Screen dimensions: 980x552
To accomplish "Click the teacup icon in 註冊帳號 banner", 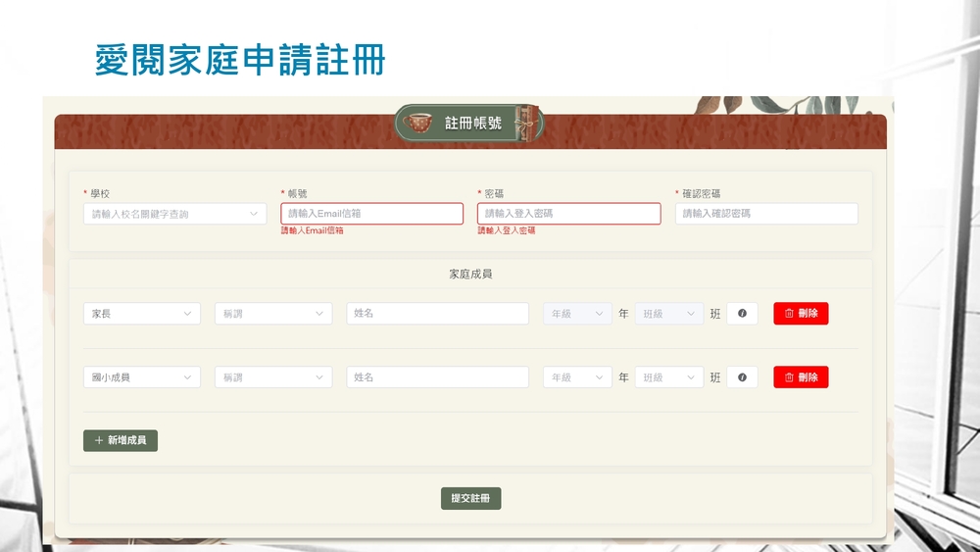I will click(x=418, y=124).
